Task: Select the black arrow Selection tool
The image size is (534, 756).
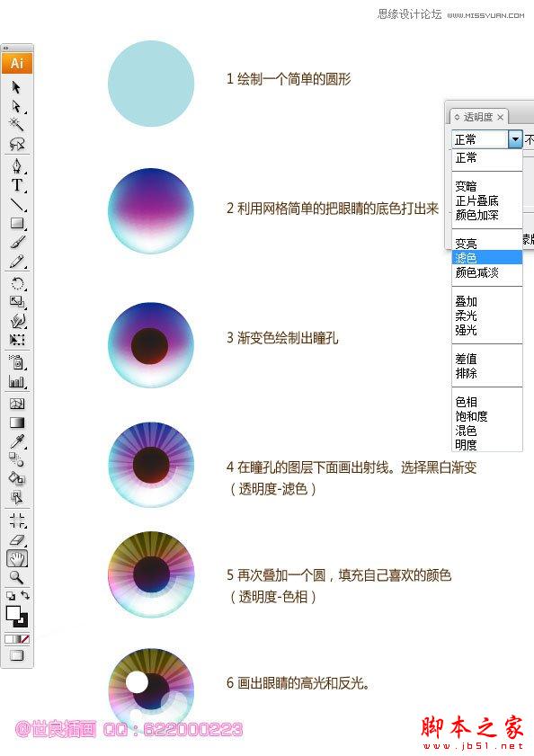Action: 16,87
